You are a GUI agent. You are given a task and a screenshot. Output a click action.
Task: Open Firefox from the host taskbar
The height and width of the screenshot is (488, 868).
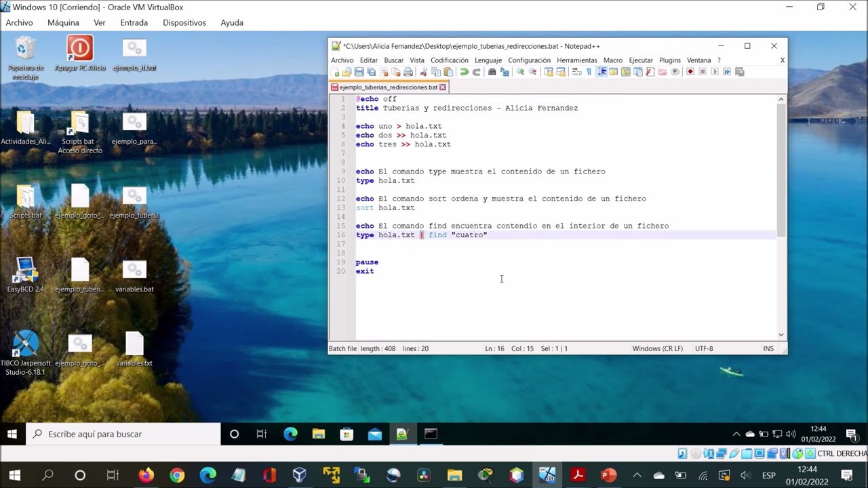146,475
